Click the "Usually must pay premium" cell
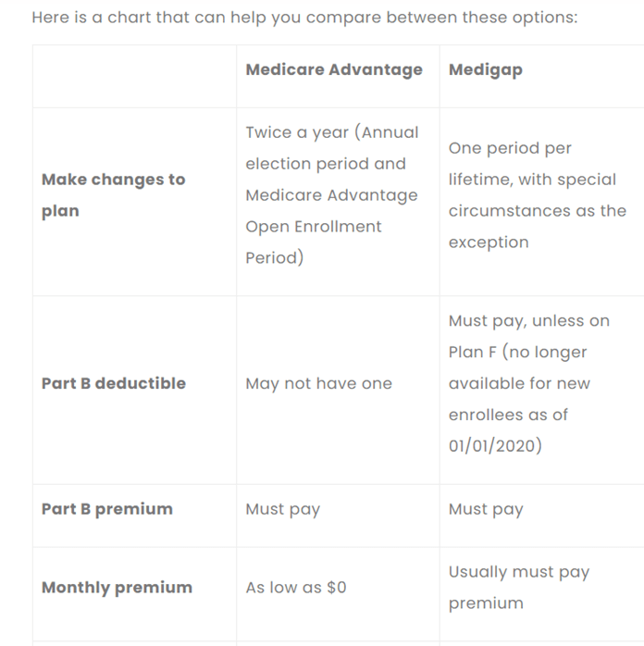The height and width of the screenshot is (646, 644). (x=518, y=588)
